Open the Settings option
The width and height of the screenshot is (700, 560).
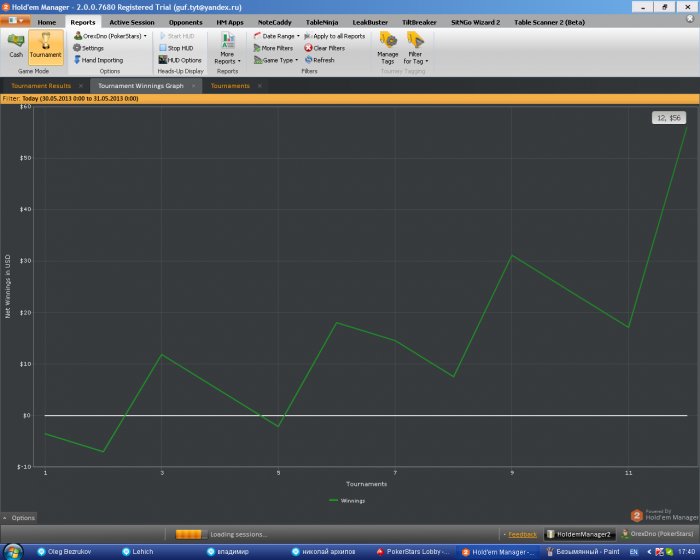[92, 48]
